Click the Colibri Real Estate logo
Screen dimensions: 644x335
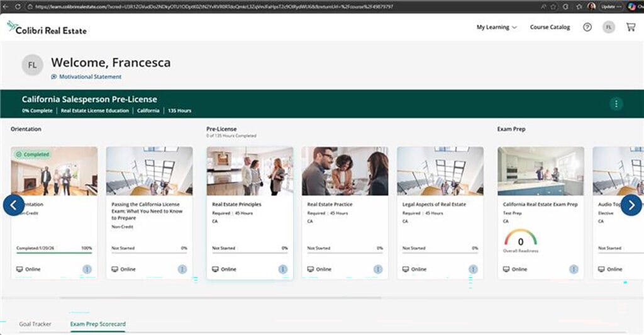pos(47,28)
